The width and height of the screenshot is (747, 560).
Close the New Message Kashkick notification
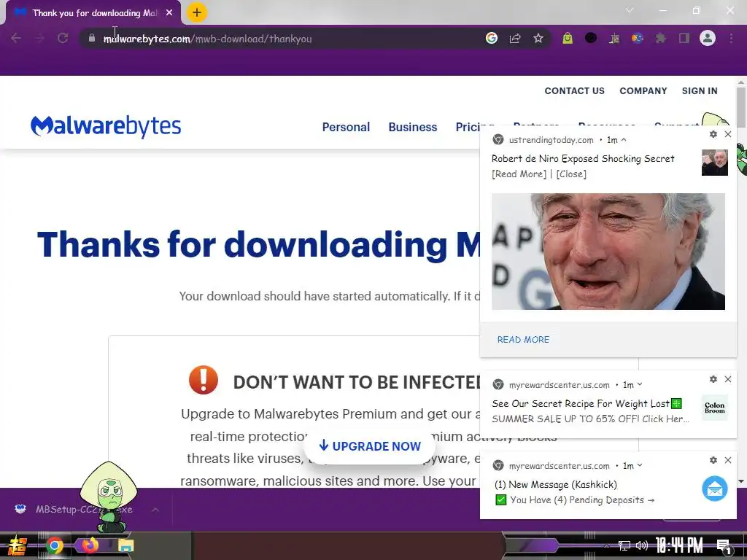tap(728, 460)
